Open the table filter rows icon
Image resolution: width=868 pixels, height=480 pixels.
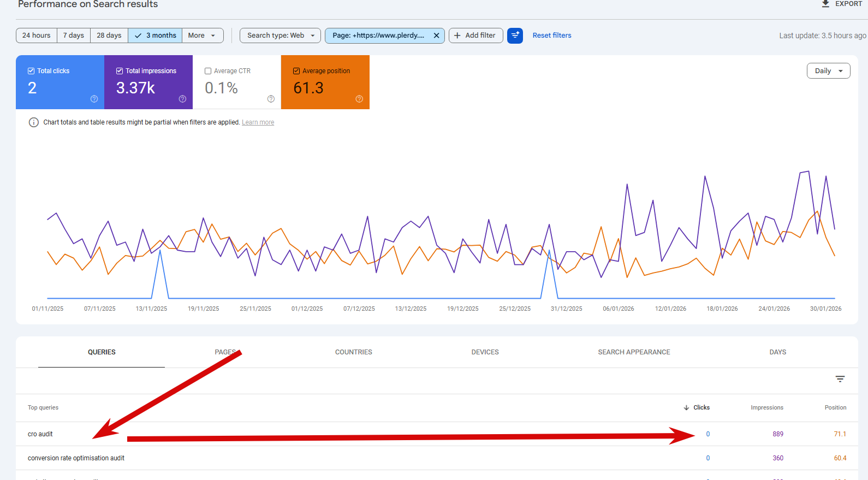point(840,379)
